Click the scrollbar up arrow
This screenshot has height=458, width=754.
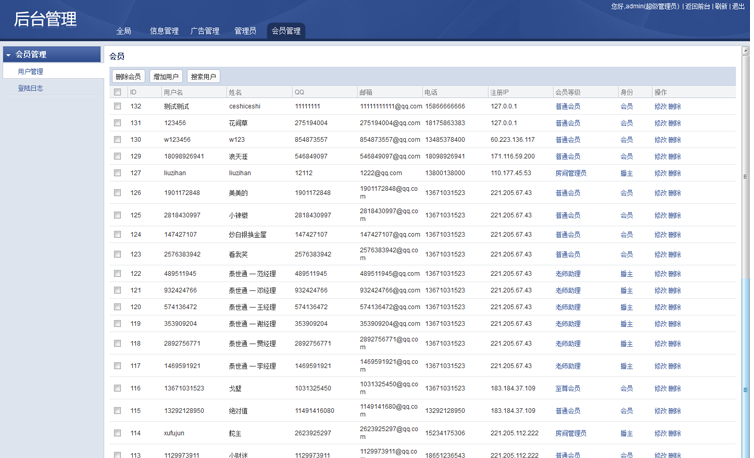pyautogui.click(x=745, y=51)
